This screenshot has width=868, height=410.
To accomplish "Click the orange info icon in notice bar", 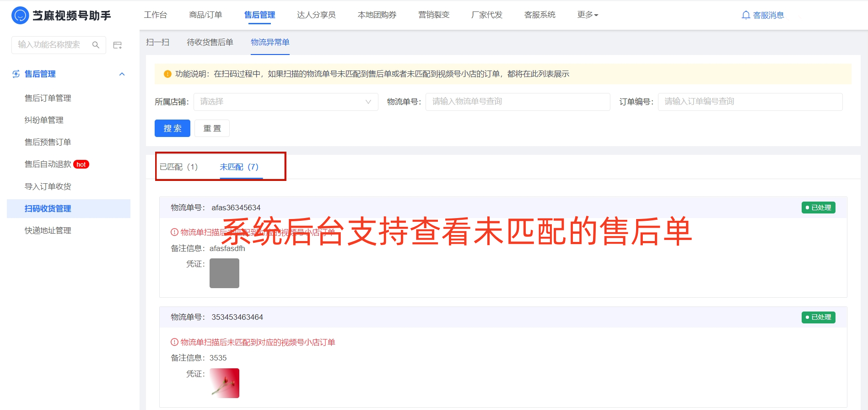I will (x=167, y=74).
